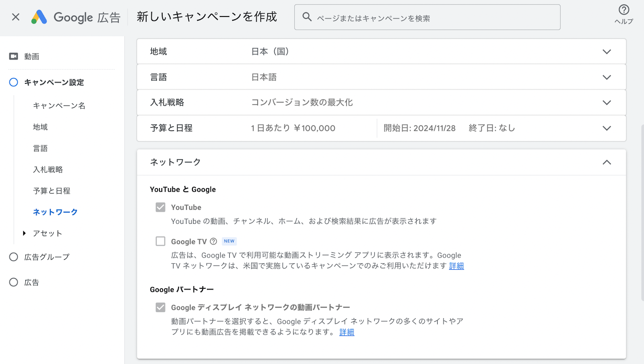This screenshot has height=364, width=644.
Task: Open 詳細 link under Google TV description
Action: (456, 266)
